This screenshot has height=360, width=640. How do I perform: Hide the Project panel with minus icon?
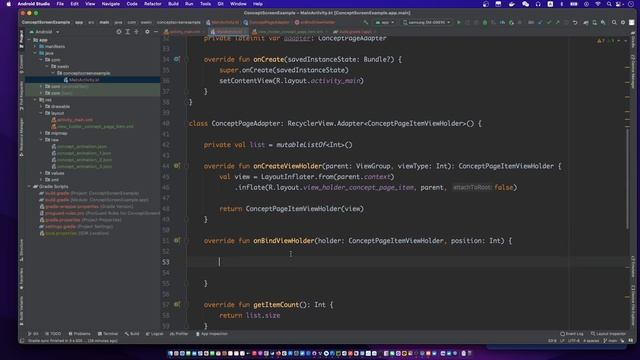coord(156,31)
